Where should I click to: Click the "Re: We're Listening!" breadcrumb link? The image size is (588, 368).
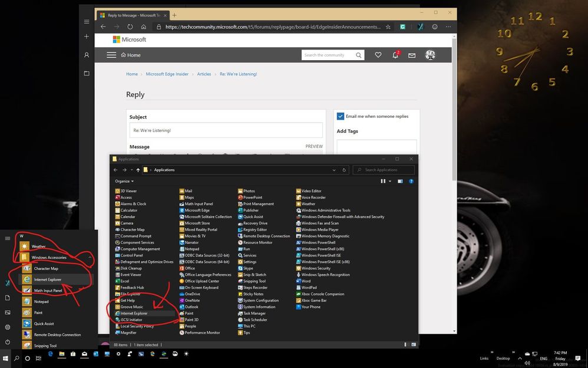click(238, 74)
